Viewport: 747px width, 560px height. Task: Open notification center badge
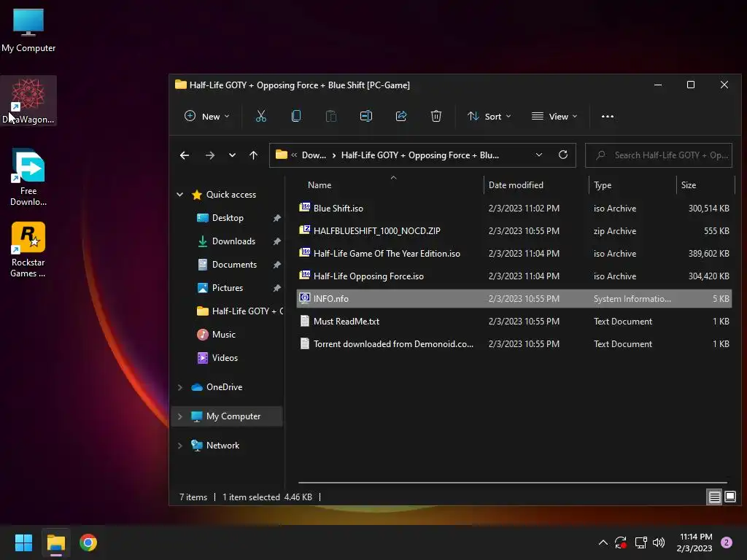(x=727, y=542)
